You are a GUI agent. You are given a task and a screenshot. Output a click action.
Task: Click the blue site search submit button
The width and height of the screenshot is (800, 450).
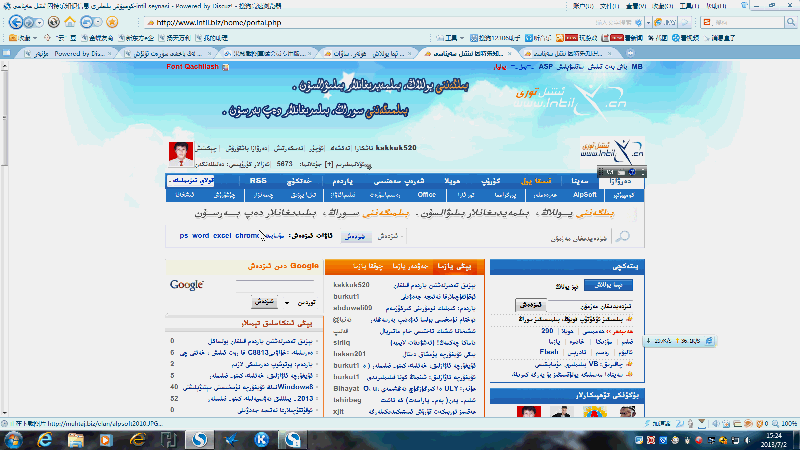[x=356, y=236]
